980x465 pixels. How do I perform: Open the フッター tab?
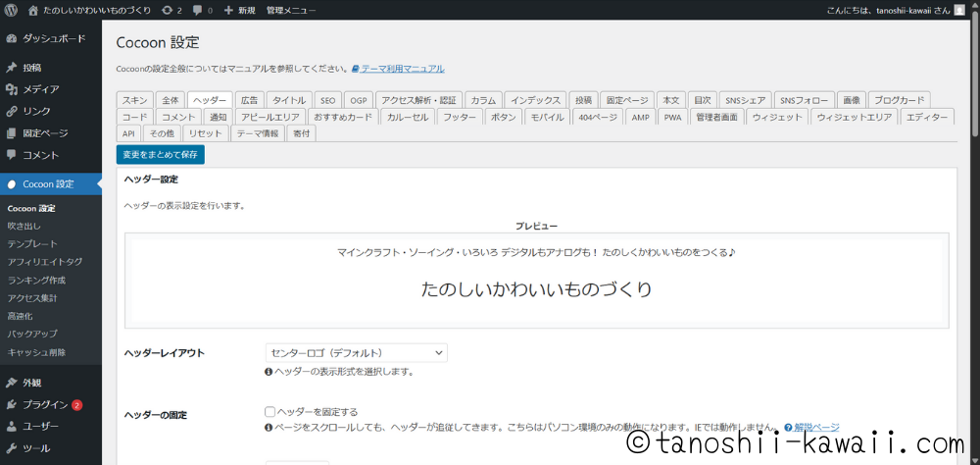tap(460, 117)
